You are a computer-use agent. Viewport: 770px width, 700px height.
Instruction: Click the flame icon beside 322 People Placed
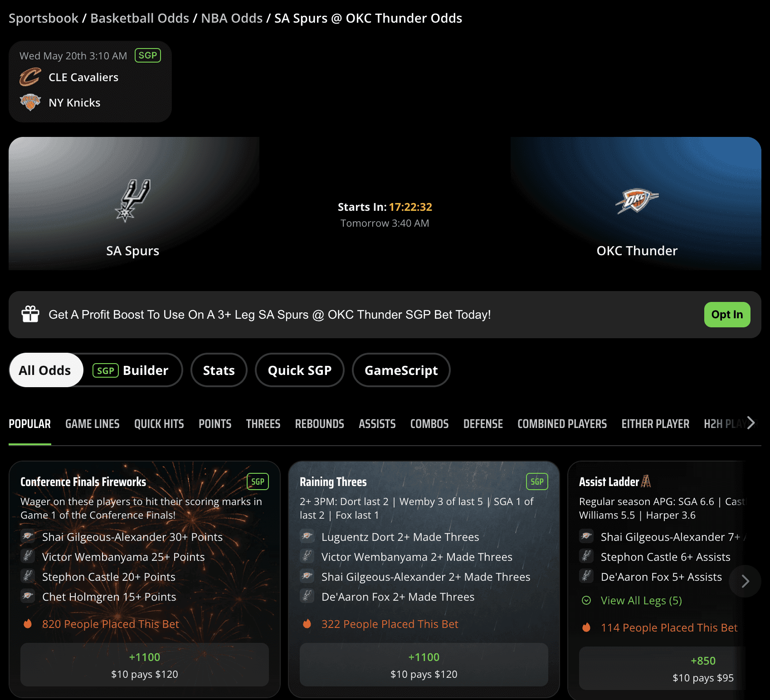[x=307, y=624]
